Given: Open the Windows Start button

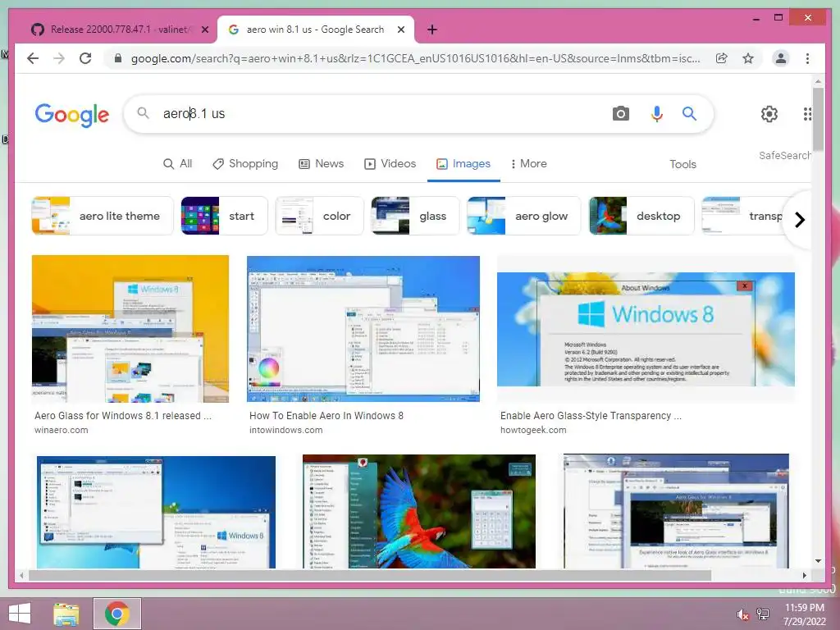Looking at the screenshot, I should coord(20,614).
